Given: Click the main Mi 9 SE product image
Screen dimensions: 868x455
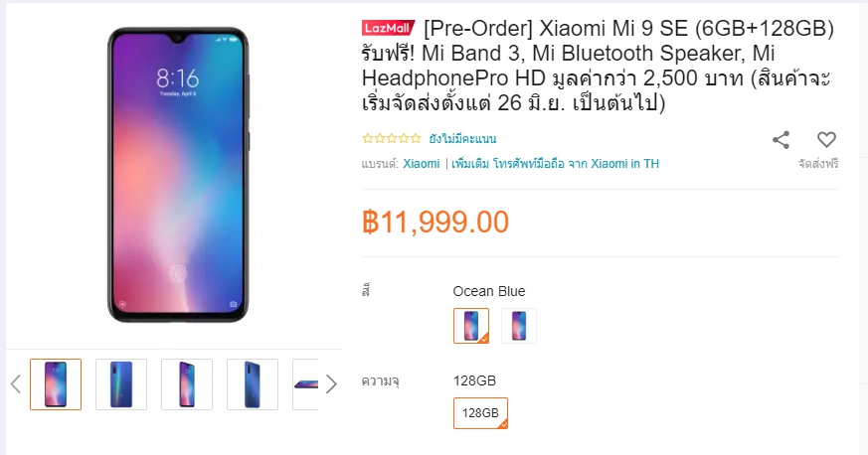Looking at the screenshot, I should point(178,175).
